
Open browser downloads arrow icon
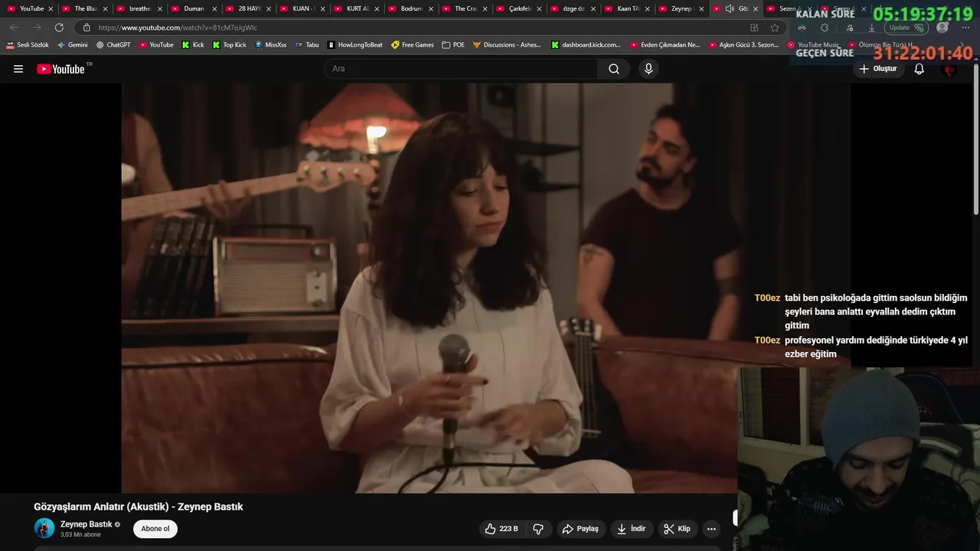(x=871, y=28)
